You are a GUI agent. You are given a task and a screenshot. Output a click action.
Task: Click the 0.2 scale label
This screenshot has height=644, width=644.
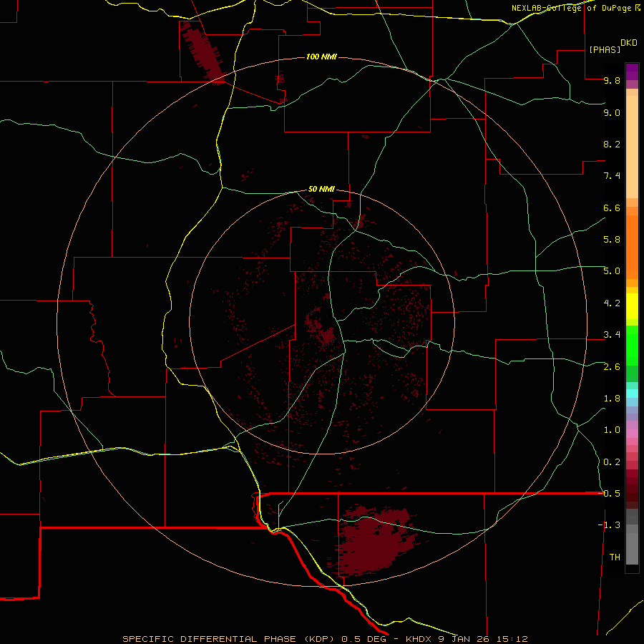click(x=612, y=462)
